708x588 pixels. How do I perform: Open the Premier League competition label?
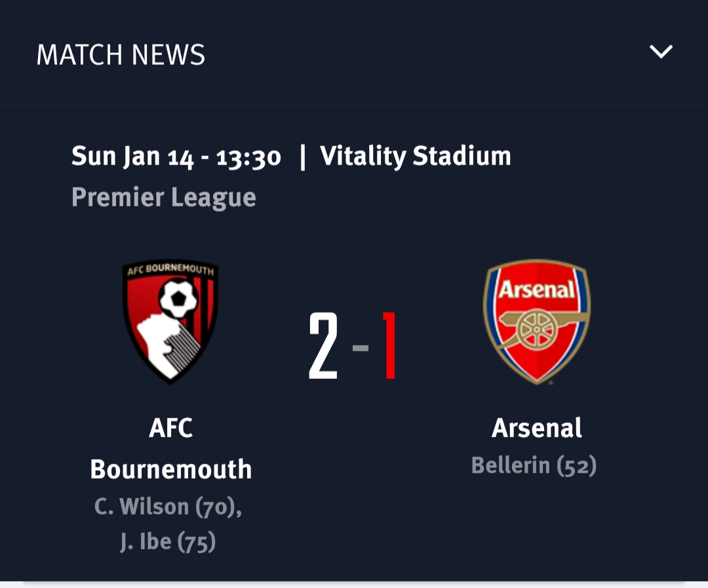163,197
